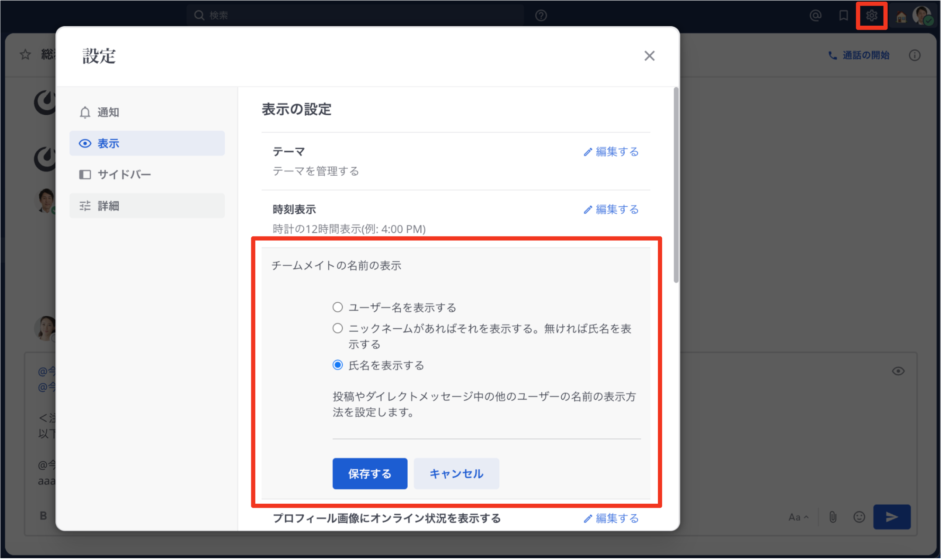Click the attachment paperclip icon
The image size is (942, 560).
pos(833,517)
